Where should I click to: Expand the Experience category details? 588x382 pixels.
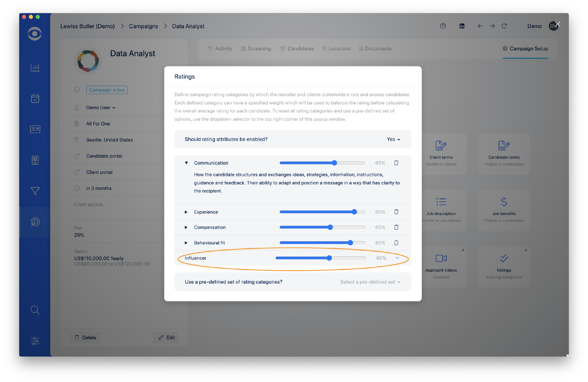coord(186,212)
